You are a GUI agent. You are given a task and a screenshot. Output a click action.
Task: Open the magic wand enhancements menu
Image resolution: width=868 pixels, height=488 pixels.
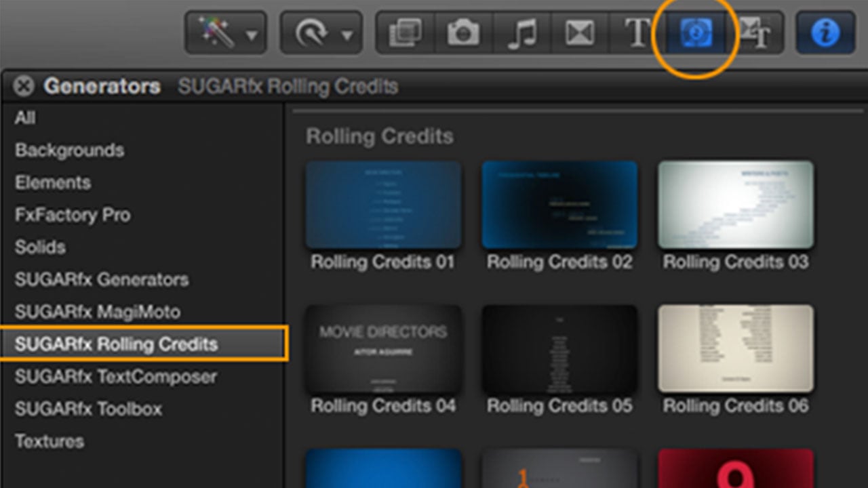click(226, 33)
